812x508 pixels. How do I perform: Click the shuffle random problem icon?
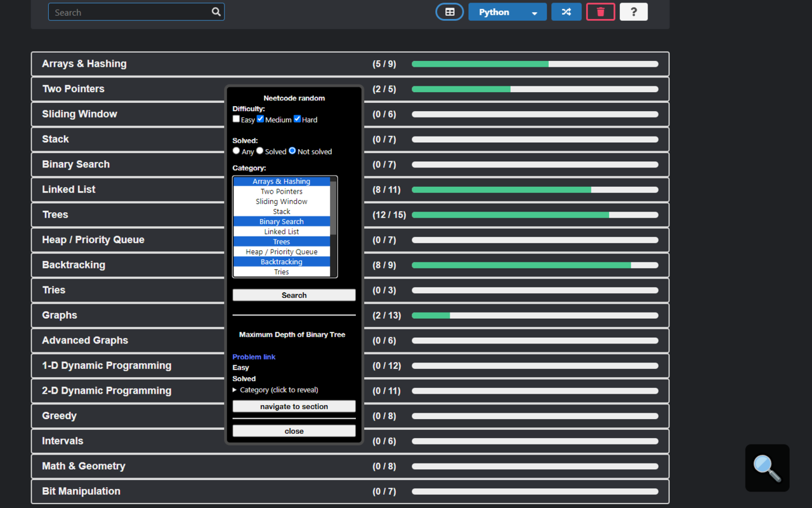[566, 12]
